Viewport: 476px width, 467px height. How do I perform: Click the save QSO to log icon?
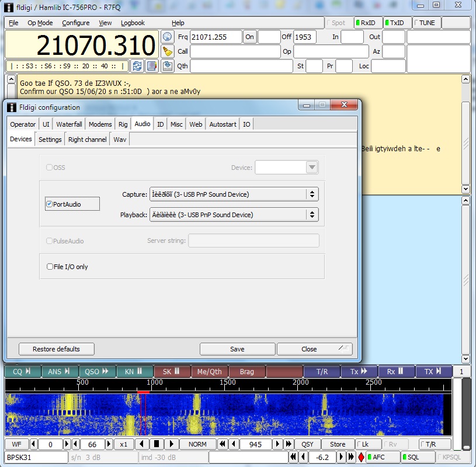point(168,65)
